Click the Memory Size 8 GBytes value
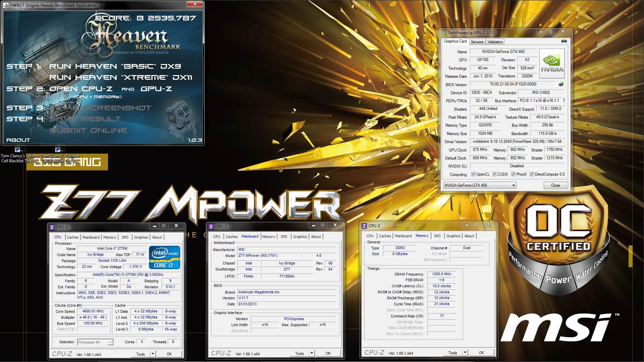Image resolution: width=644 pixels, height=362 pixels. point(400,254)
